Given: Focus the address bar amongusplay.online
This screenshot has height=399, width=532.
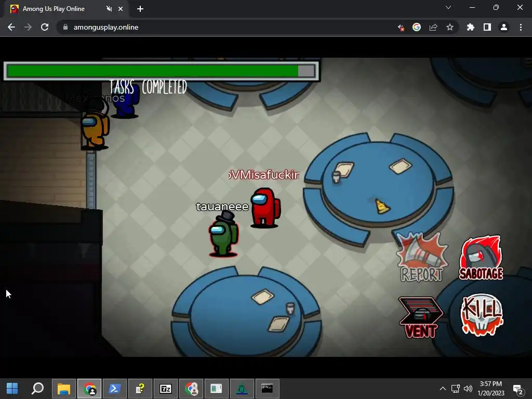Looking at the screenshot, I should point(106,27).
